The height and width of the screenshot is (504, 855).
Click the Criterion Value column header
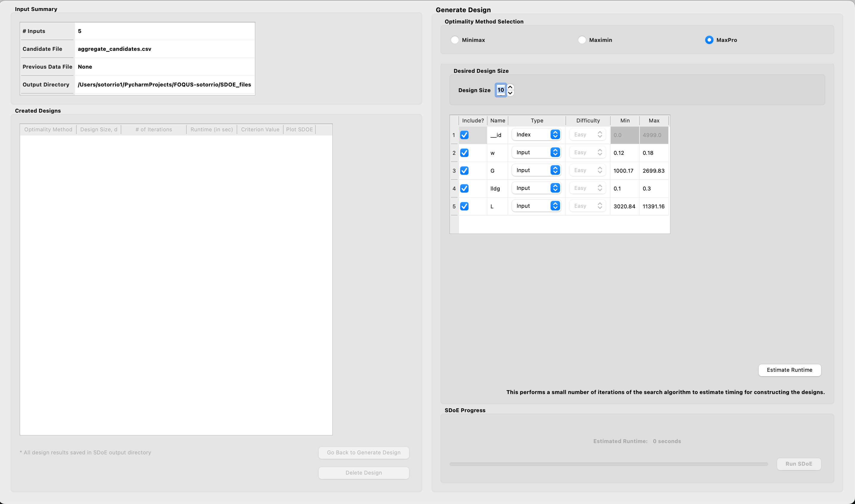[260, 130]
